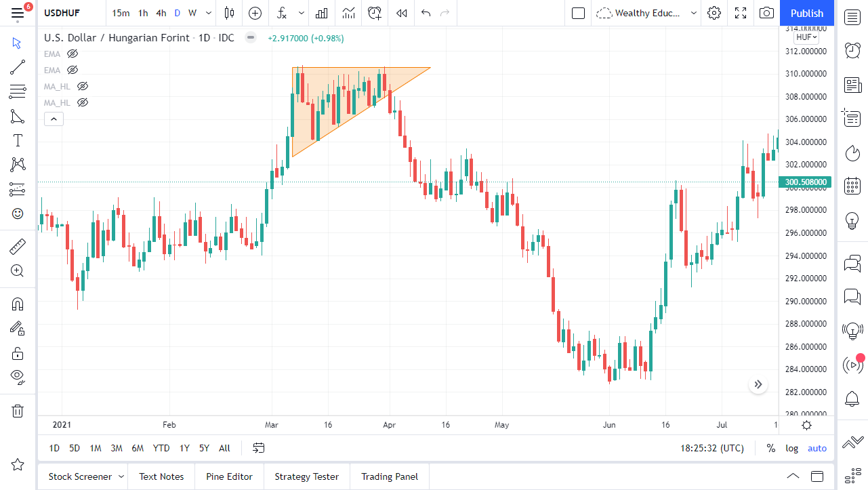Select the zoom in tool
Image resolution: width=868 pixels, height=490 pixels.
click(x=18, y=271)
